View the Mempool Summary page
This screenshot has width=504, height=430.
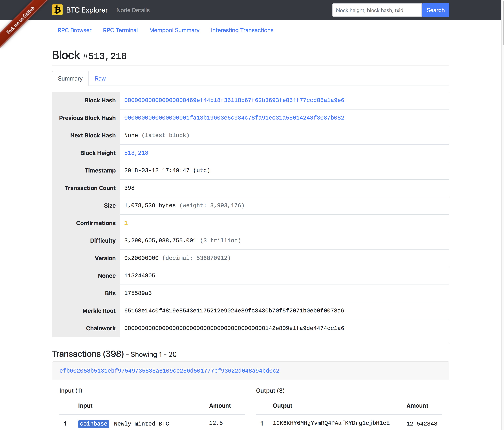pyautogui.click(x=174, y=30)
